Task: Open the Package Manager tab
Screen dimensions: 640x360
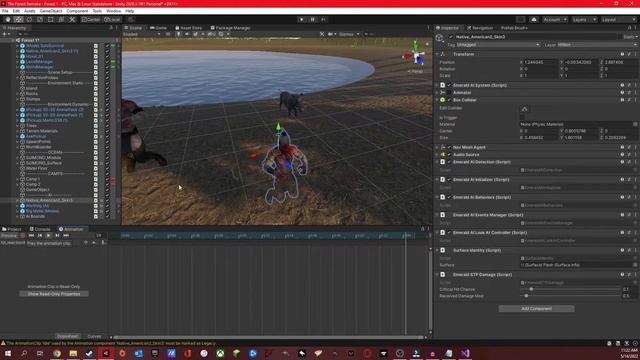Action: (230, 28)
